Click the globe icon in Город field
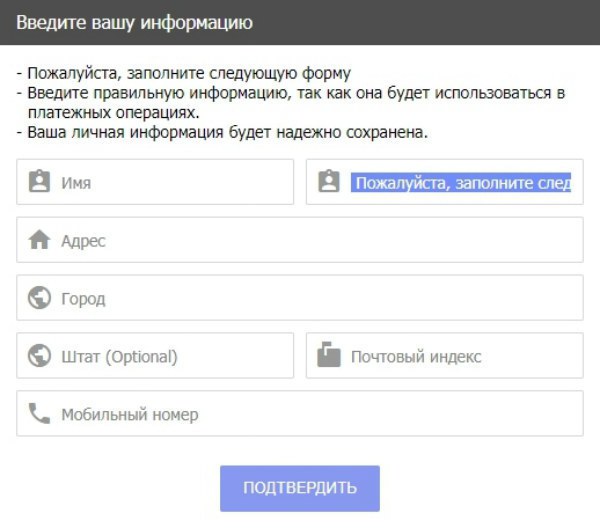The width and height of the screenshot is (600, 528). point(39,298)
